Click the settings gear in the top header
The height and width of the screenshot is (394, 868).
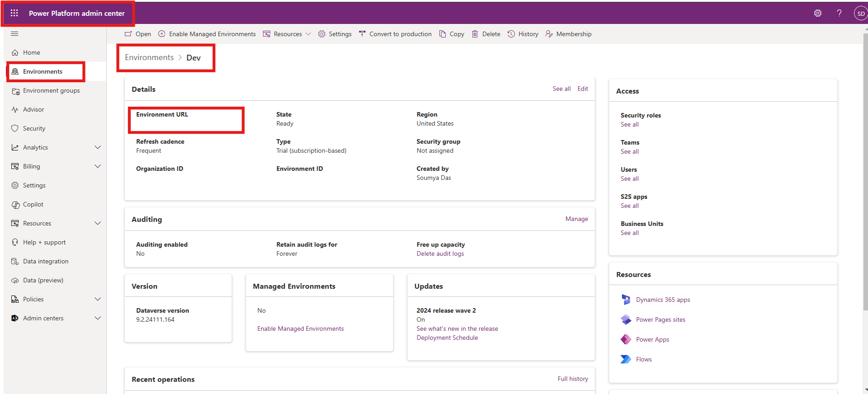[x=817, y=13]
